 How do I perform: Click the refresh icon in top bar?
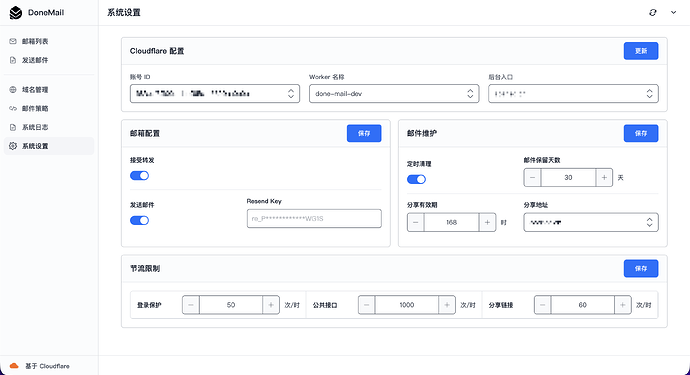point(653,12)
